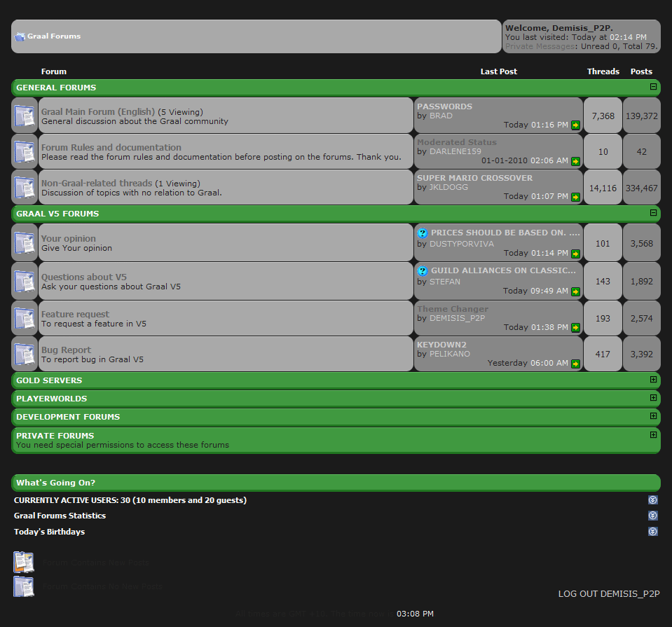Open the Graal Forums breadcrumb link
Screen dimensions: 672x627
54,36
